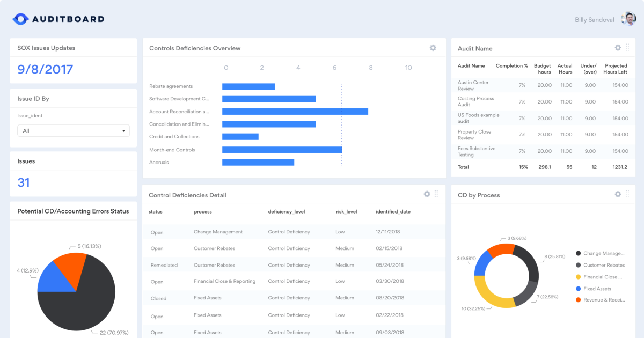This screenshot has width=644, height=338.
Task: Click the AuditBoard logo icon
Action: pos(20,19)
